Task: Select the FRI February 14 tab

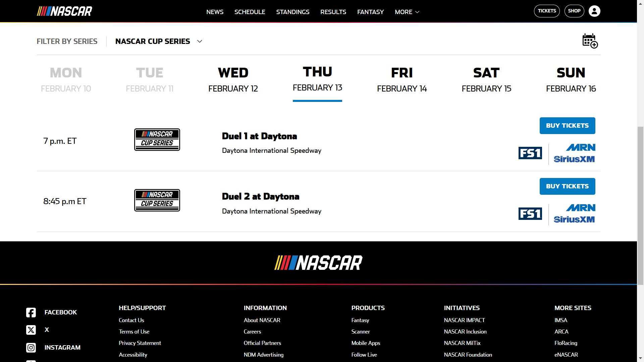Action: click(x=402, y=80)
